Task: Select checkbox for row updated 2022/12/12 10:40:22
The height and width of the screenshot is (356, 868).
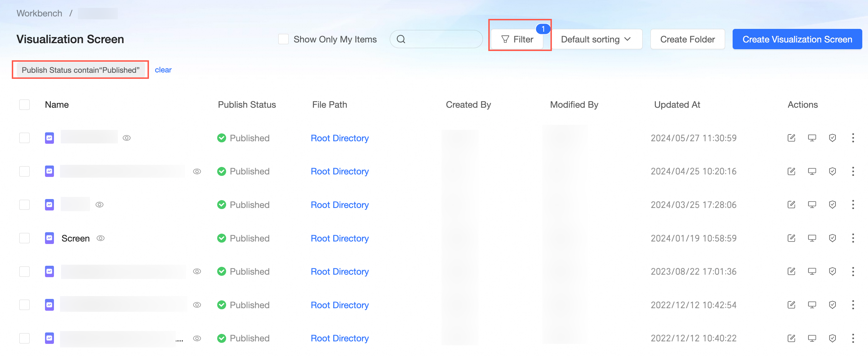Action: 24,338
